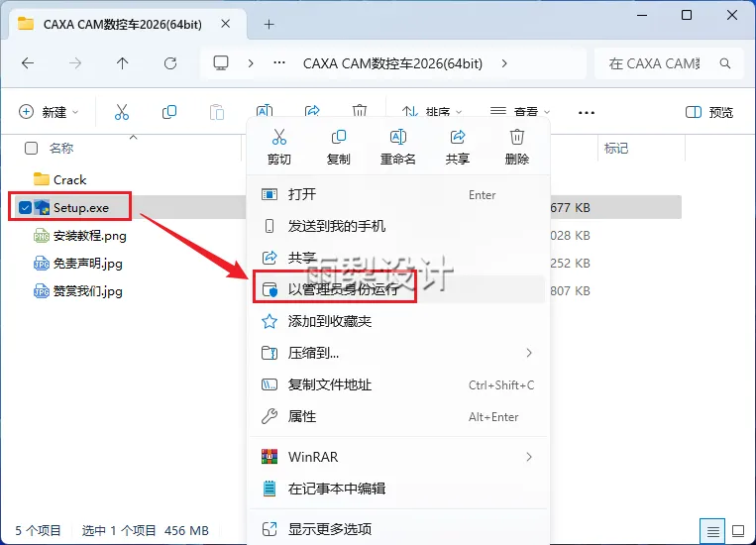Click the Share icon in context menu top row

coord(458,138)
